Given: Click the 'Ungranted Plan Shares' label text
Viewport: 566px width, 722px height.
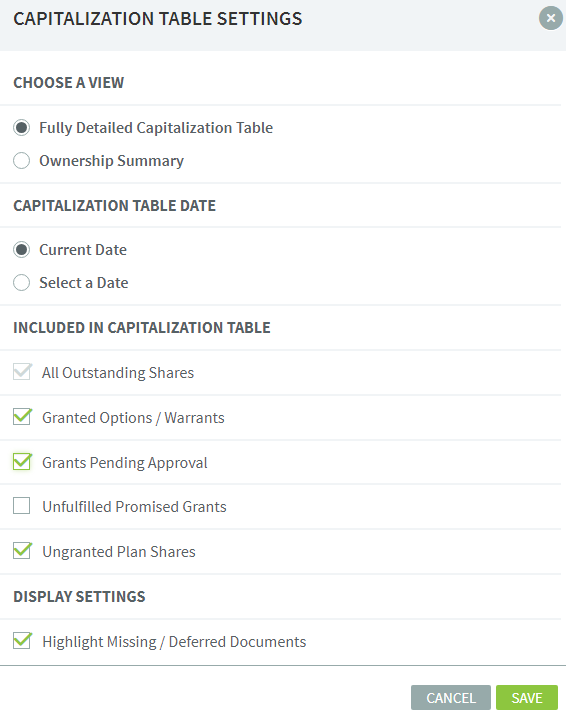Looking at the screenshot, I should pos(119,552).
